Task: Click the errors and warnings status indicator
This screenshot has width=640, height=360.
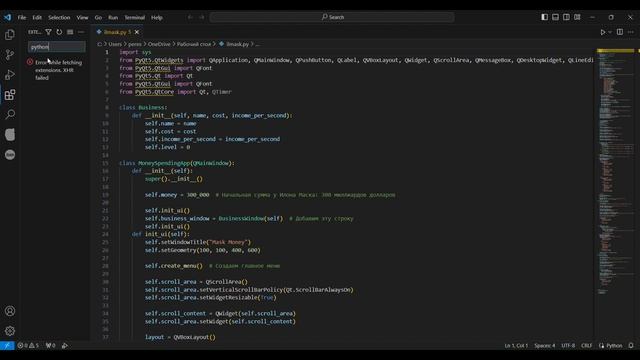Action: click(28, 345)
